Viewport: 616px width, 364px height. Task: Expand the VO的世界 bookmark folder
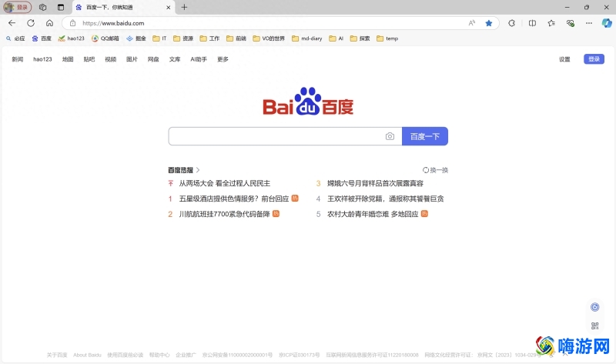tap(269, 38)
